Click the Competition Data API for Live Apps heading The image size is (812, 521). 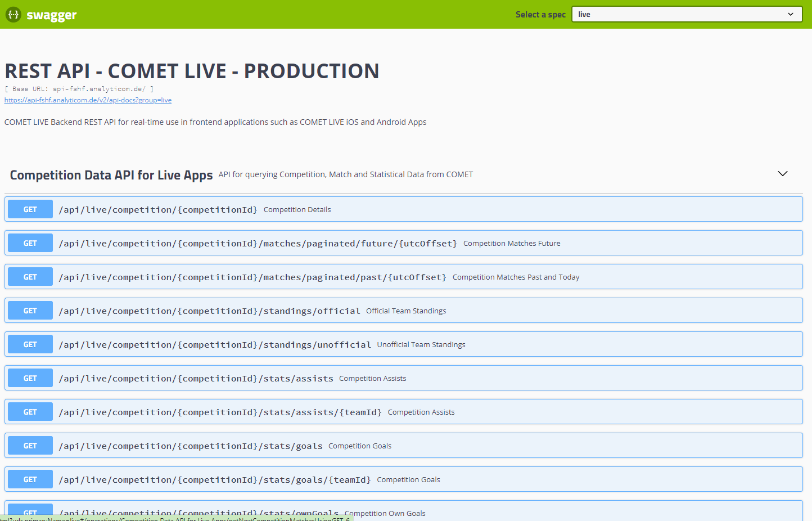coord(111,175)
